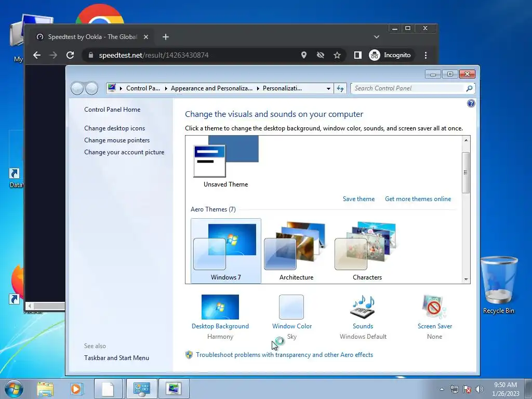Open Window Color Sky swatch
Viewport: 532px width, 399px height.
(x=291, y=307)
